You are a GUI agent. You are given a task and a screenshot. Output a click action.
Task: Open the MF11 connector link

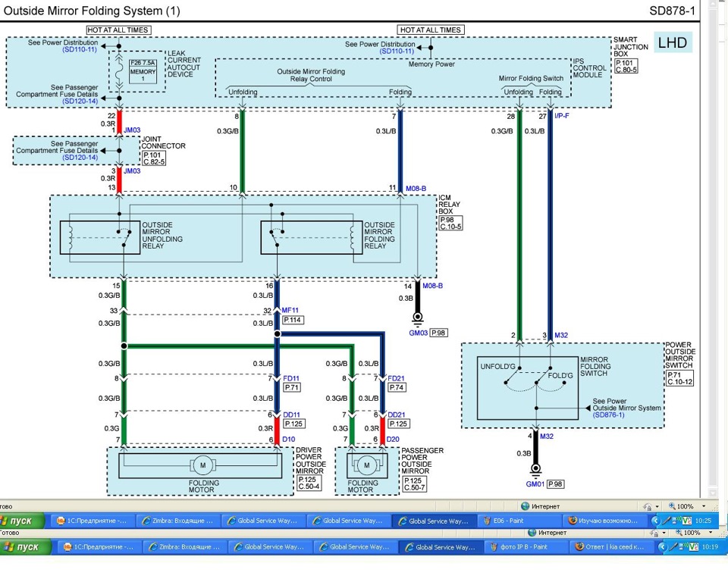290,310
